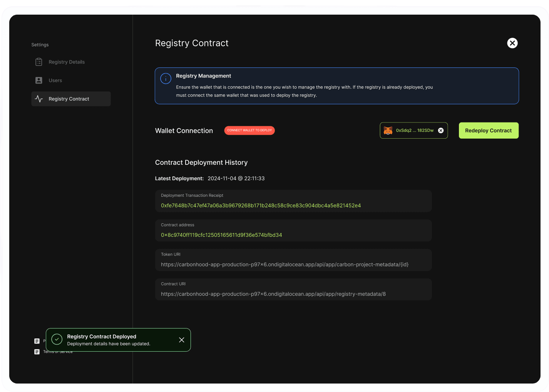Click document icon above Terms of Service
549x392 pixels.
[x=37, y=341]
